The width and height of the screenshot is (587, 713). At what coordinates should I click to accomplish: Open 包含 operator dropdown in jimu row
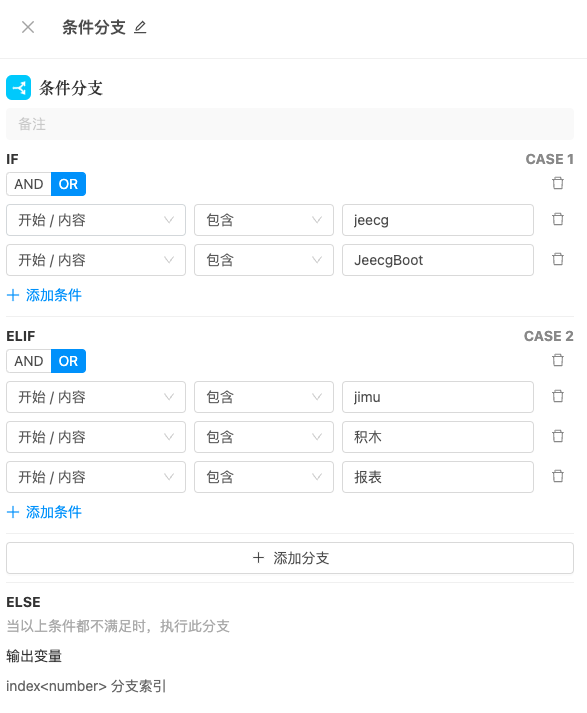click(x=264, y=397)
